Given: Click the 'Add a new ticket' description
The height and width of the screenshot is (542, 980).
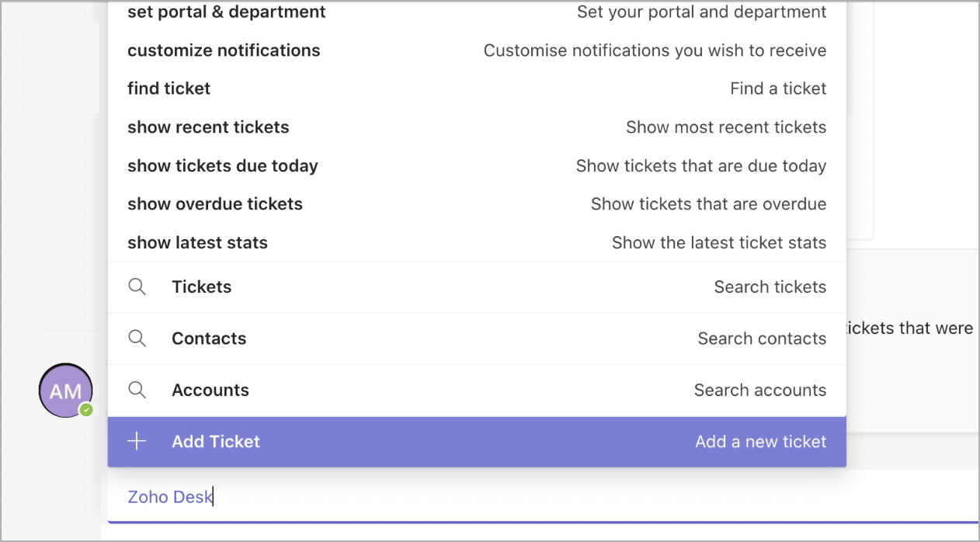Looking at the screenshot, I should [760, 442].
